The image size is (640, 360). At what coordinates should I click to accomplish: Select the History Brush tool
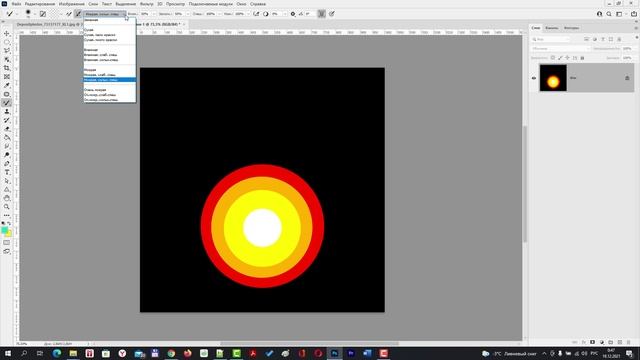tap(7, 120)
